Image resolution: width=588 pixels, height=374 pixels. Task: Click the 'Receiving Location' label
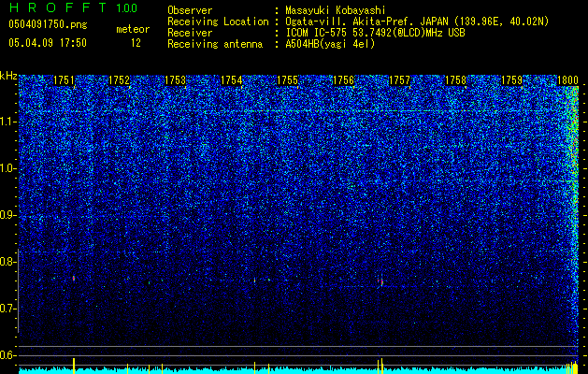point(218,22)
